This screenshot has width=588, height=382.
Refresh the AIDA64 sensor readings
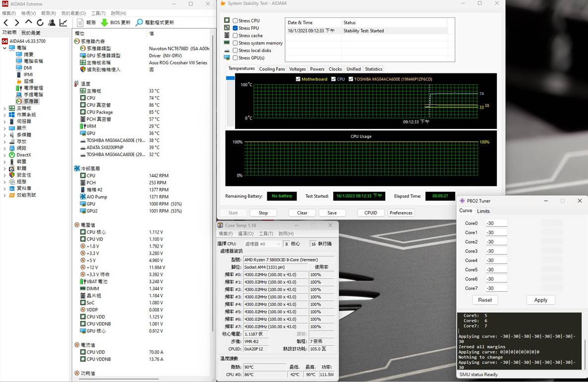click(x=40, y=23)
